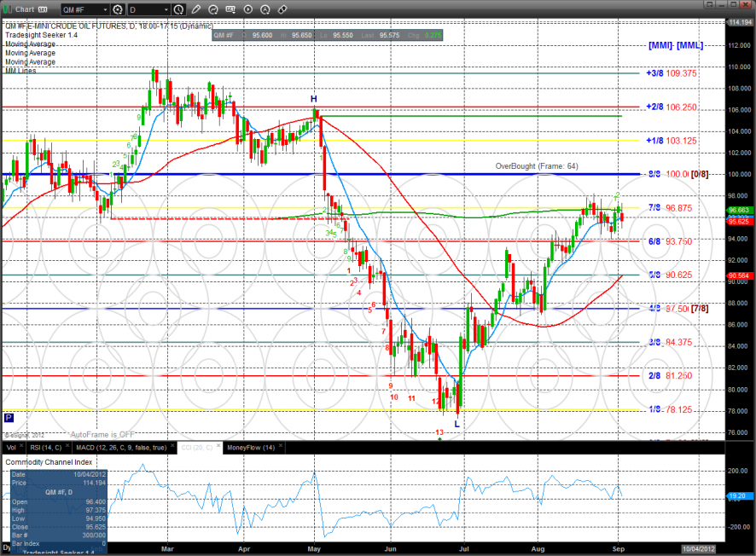
Task: Switch to the RSI (14, C) tab
Action: [x=44, y=447]
